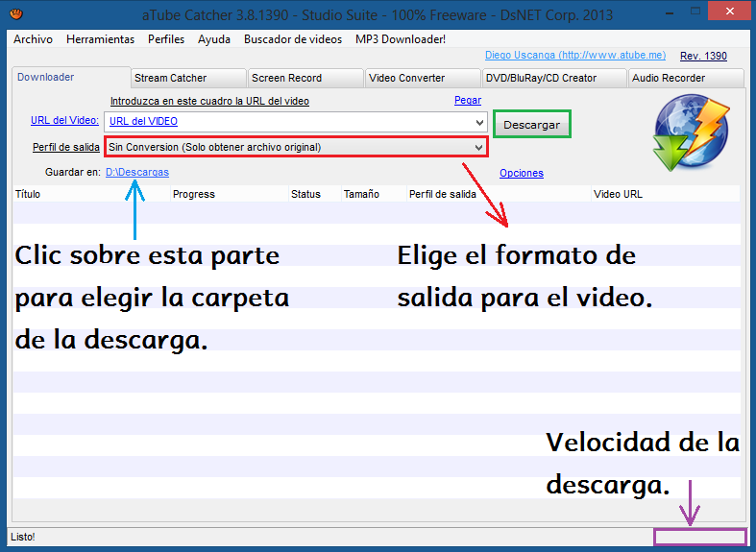Open the Opciones link
Image resolution: width=756 pixels, height=552 pixels.
(x=522, y=174)
